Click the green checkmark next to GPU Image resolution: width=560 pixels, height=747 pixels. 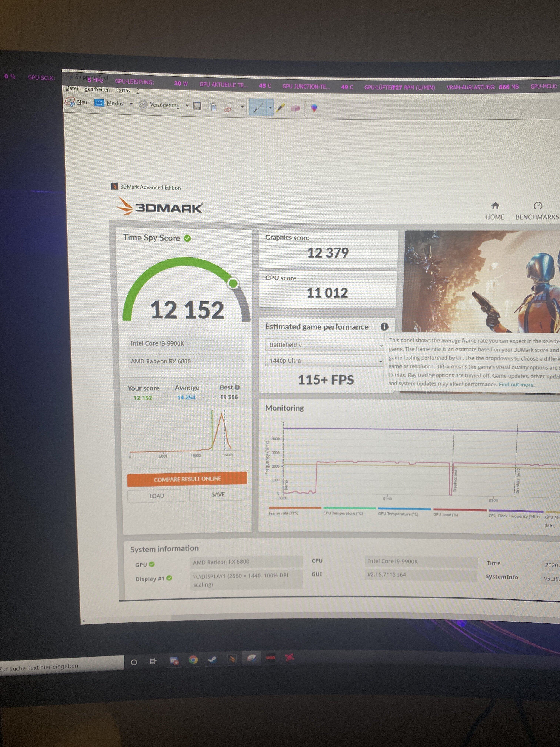click(151, 564)
